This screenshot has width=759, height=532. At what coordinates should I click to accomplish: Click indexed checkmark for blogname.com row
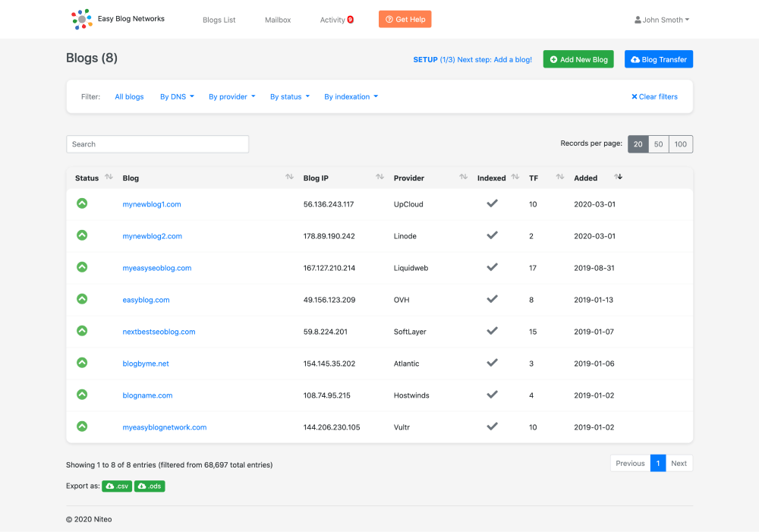coord(492,395)
